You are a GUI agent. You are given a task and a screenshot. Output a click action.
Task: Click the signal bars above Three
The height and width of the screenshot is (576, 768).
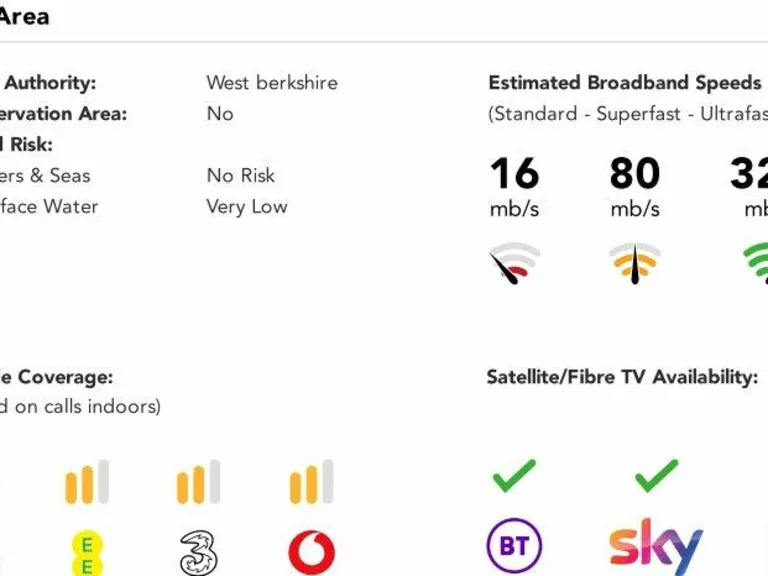coord(199,482)
